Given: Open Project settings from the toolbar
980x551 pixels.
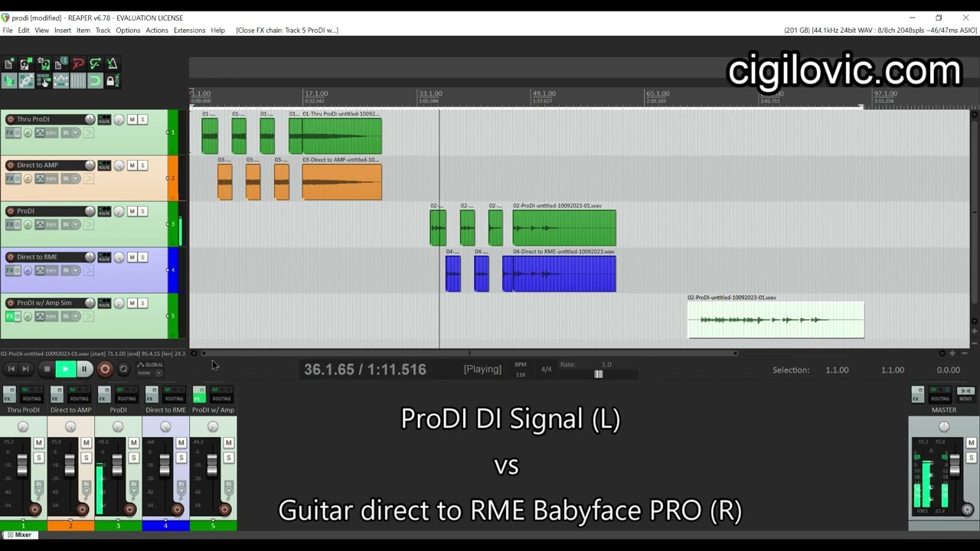Looking at the screenshot, I should click(61, 64).
